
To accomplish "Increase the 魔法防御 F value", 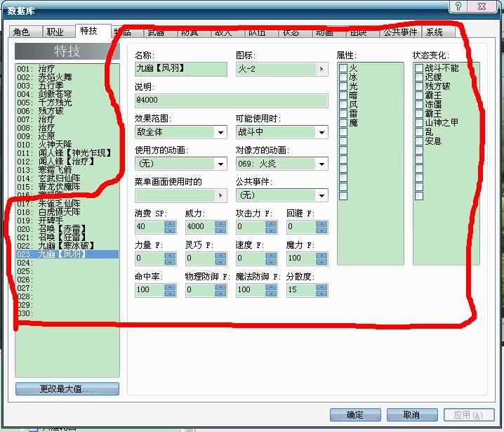I will click(271, 287).
